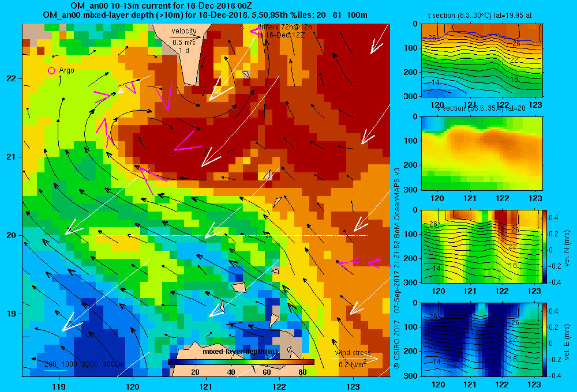Open the salinity section plot
This screenshot has height=392, width=577.
click(482, 153)
